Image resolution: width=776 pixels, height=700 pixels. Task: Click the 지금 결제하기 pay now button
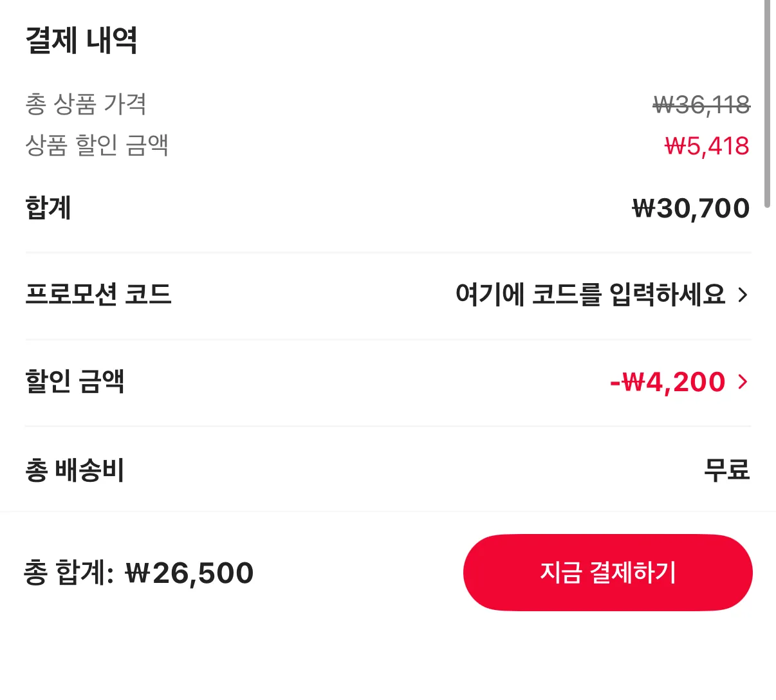point(607,572)
